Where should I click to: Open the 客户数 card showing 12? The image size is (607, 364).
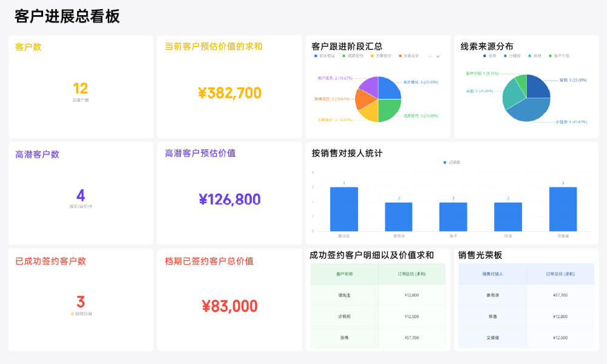tap(81, 87)
